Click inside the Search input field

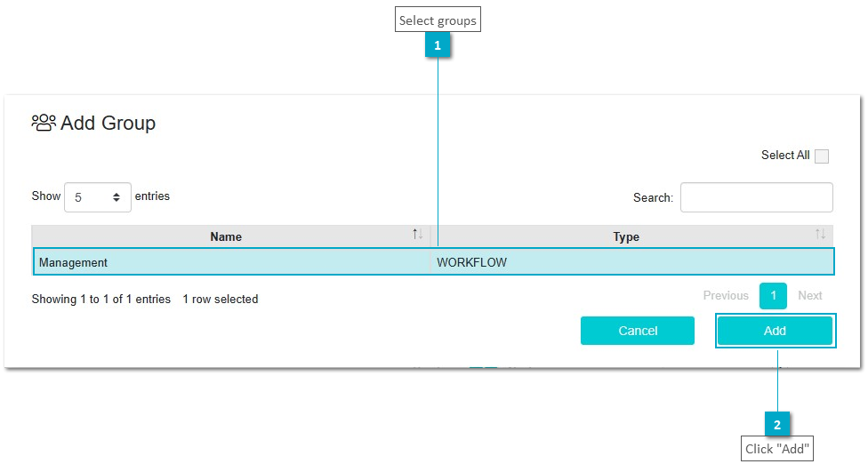pyautogui.click(x=756, y=197)
